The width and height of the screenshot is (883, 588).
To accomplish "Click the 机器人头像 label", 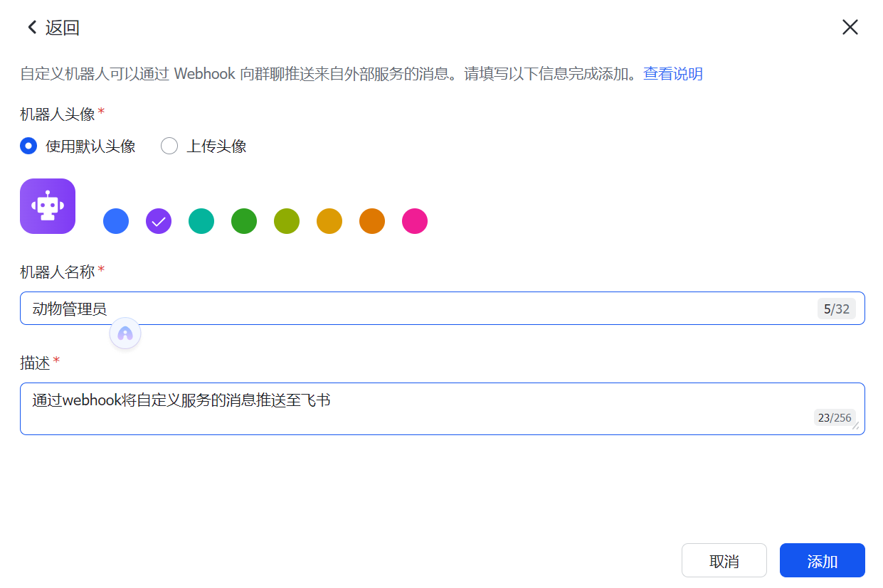I will 58,114.
